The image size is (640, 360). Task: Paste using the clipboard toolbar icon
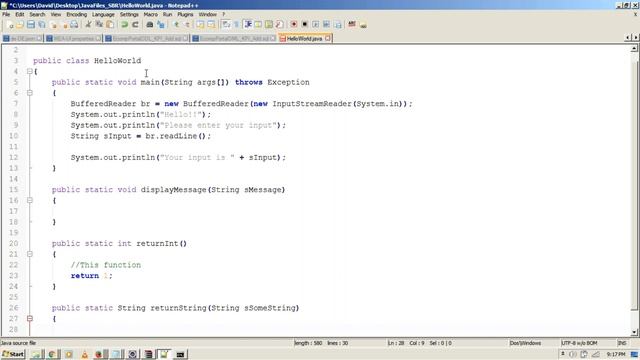(x=110, y=25)
